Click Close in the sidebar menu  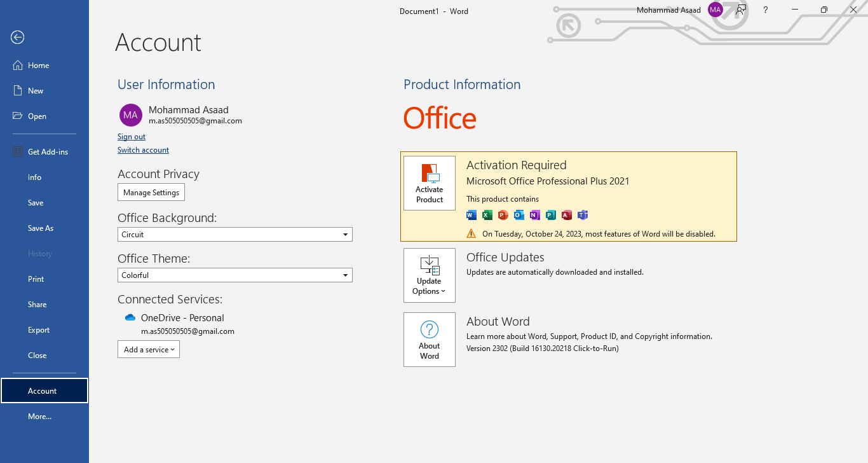point(44,356)
